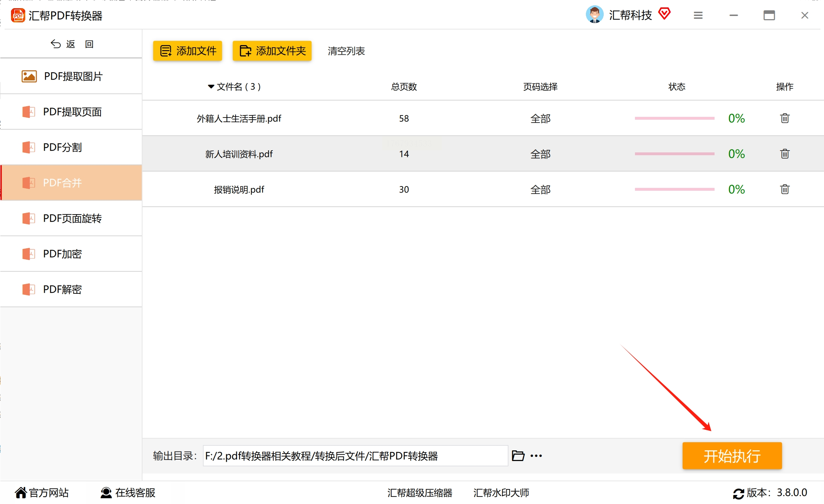Image resolution: width=824 pixels, height=504 pixels.
Task: Click the progress bar of 新人培训资料.pdf
Action: (674, 154)
